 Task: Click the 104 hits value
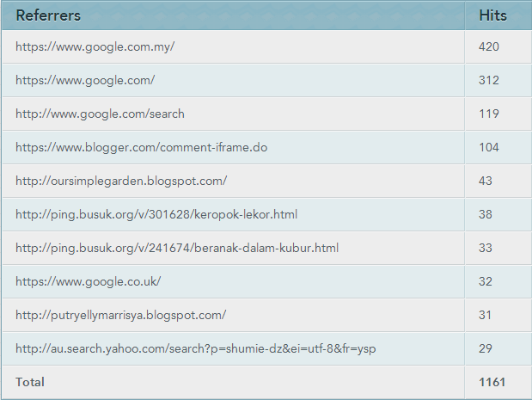pos(489,147)
